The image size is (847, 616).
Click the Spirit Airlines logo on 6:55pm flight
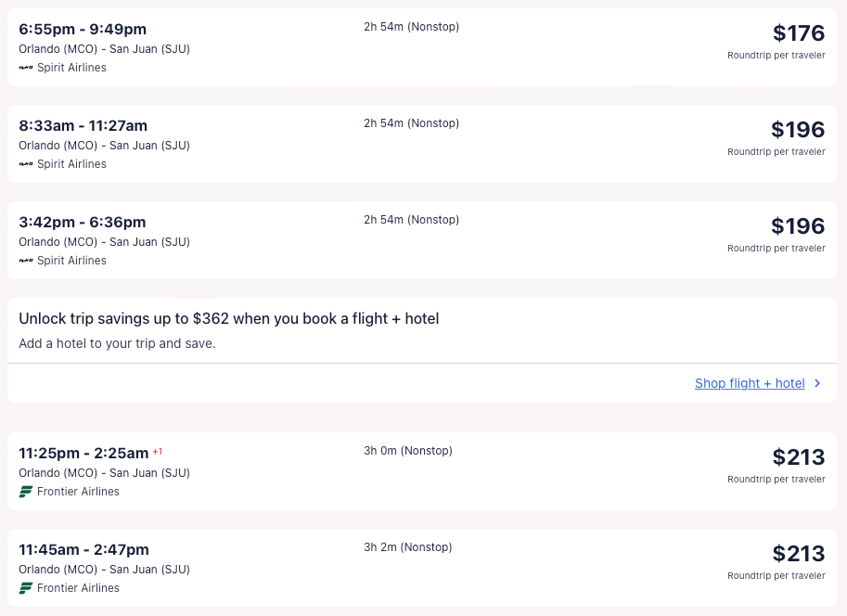pyautogui.click(x=26, y=68)
